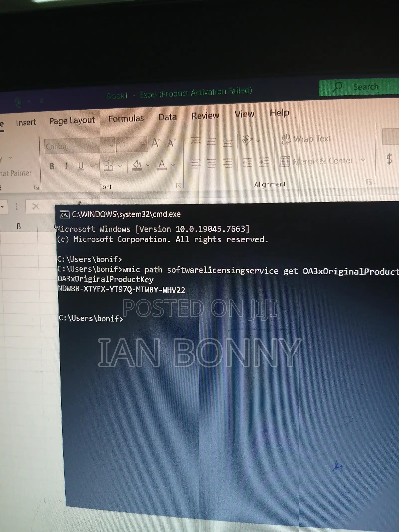Image resolution: width=399 pixels, height=532 pixels.
Task: Click the formula bar vertical dots handle
Action: 17,207
